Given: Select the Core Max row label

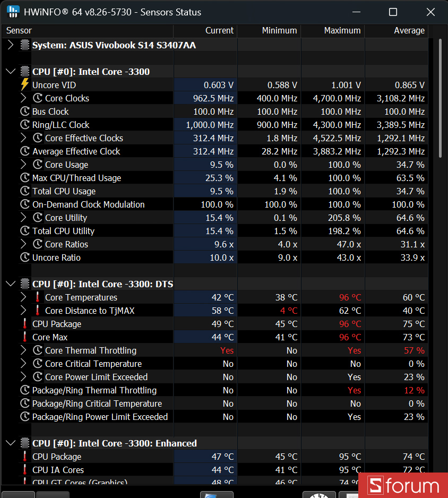Looking at the screenshot, I should point(50,337).
